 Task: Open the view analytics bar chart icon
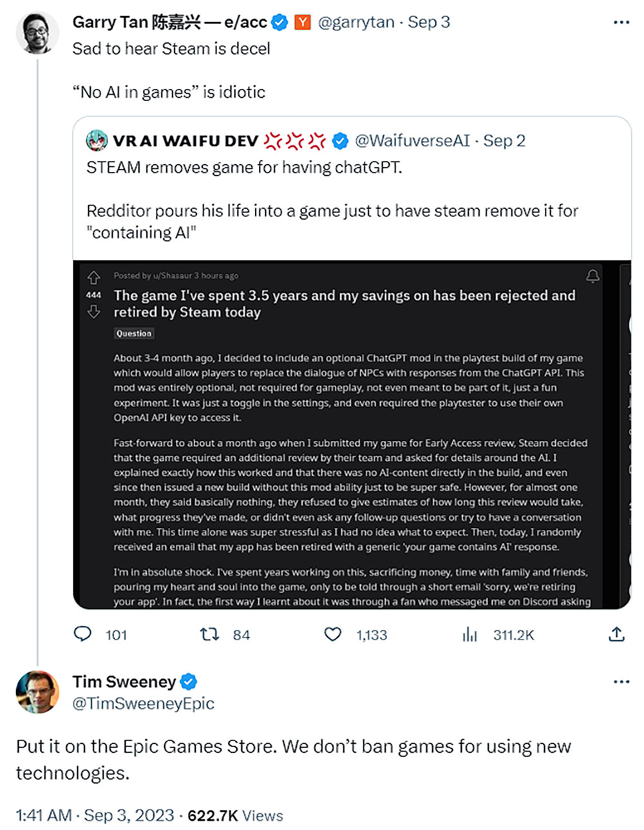click(469, 635)
